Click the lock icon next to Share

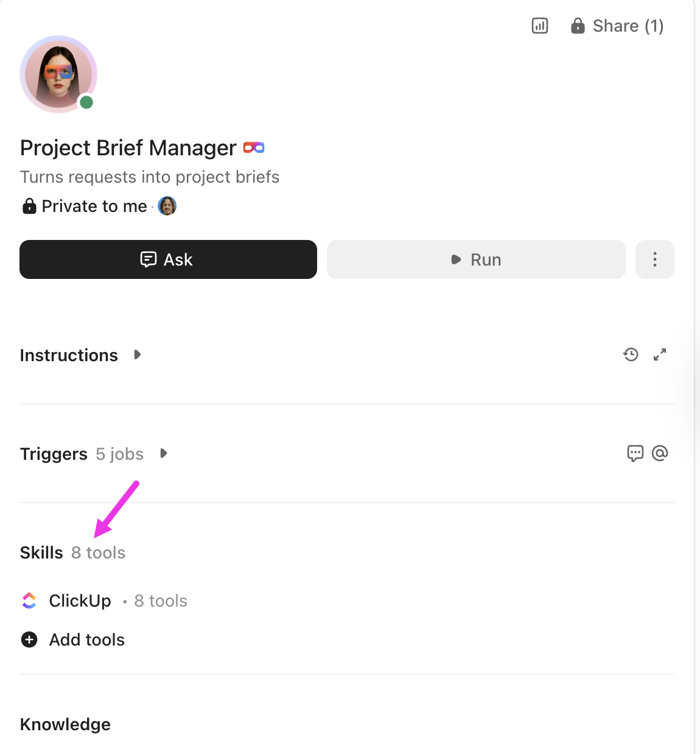coord(576,26)
